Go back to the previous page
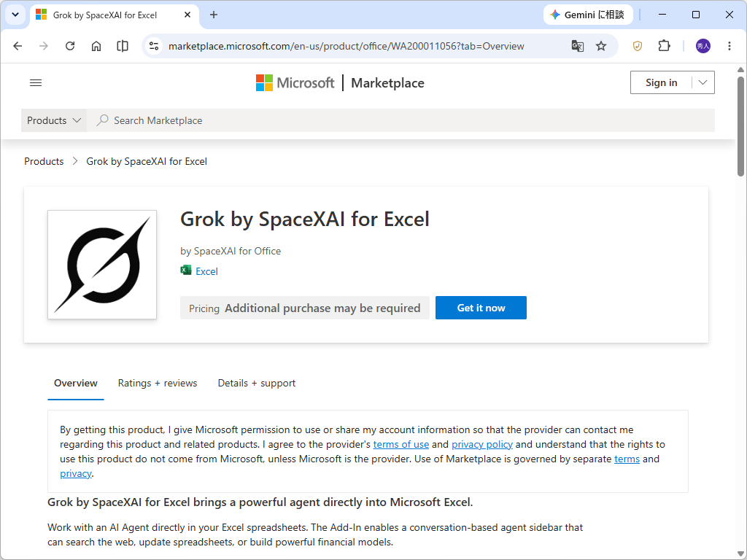 tap(18, 46)
